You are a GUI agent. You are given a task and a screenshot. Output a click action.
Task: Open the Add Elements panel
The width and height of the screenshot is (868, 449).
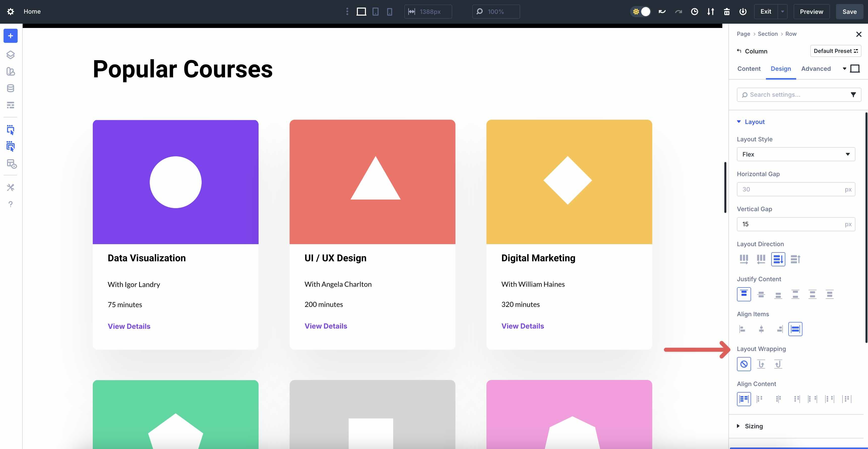(x=10, y=36)
